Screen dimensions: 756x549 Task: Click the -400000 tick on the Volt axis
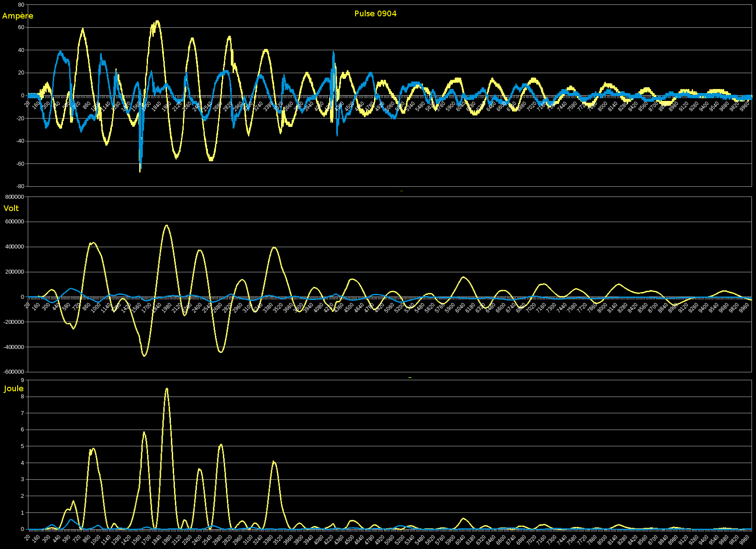click(x=14, y=347)
